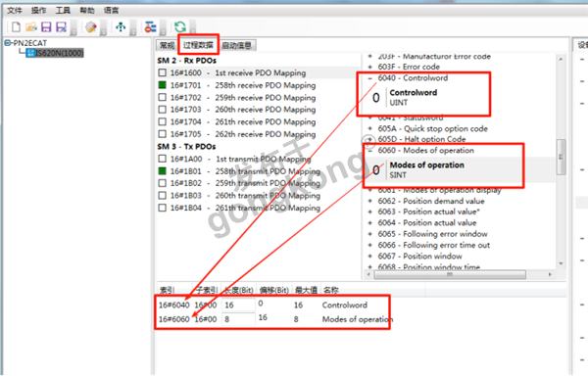Click the gear-with-pencil settings icon
This screenshot has height=376, width=588.
coord(91,27)
